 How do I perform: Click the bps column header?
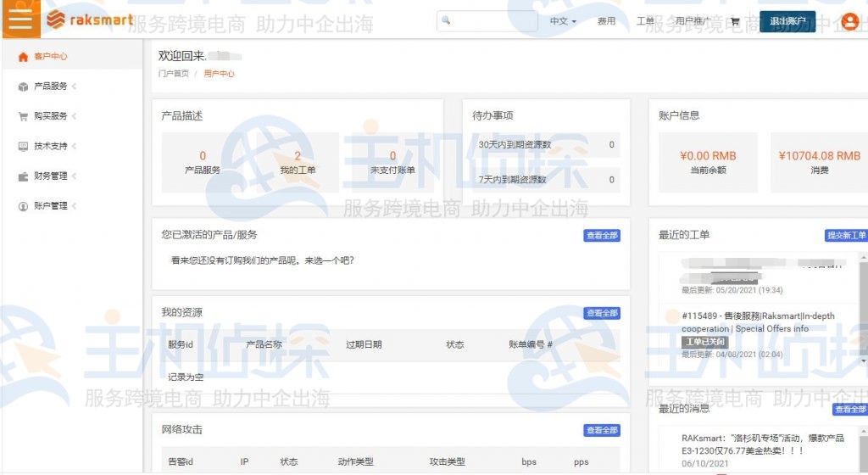[x=529, y=461]
